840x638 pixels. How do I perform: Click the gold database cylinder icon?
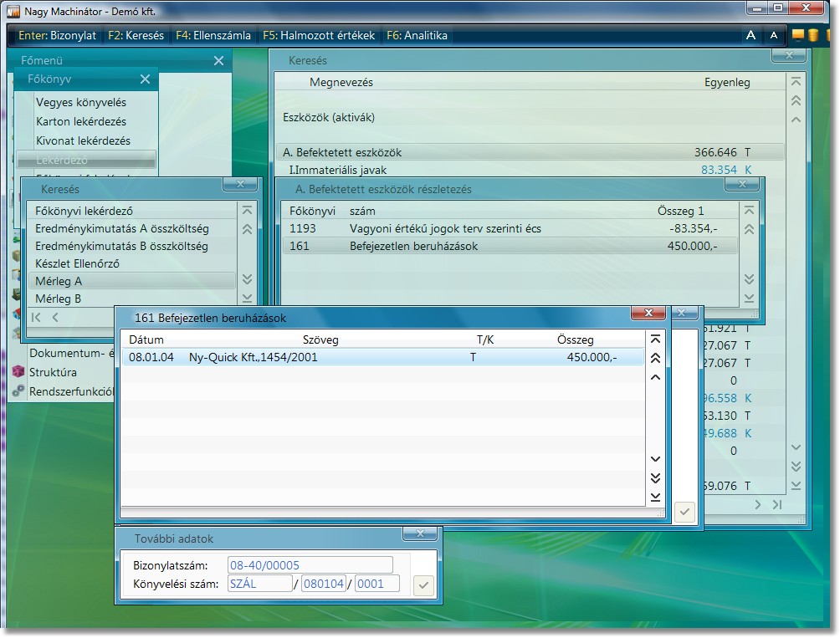click(812, 35)
